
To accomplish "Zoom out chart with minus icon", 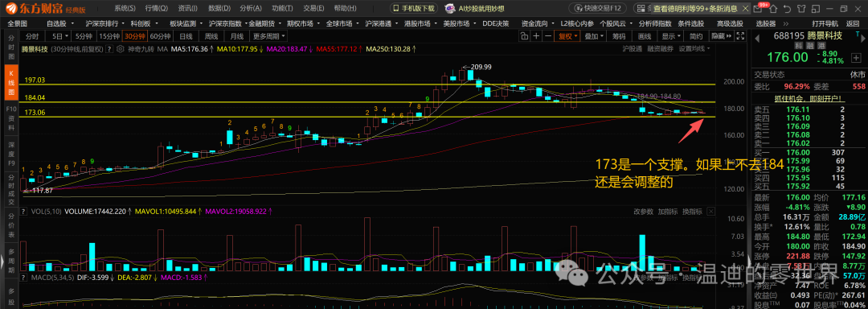I will point(548,36).
